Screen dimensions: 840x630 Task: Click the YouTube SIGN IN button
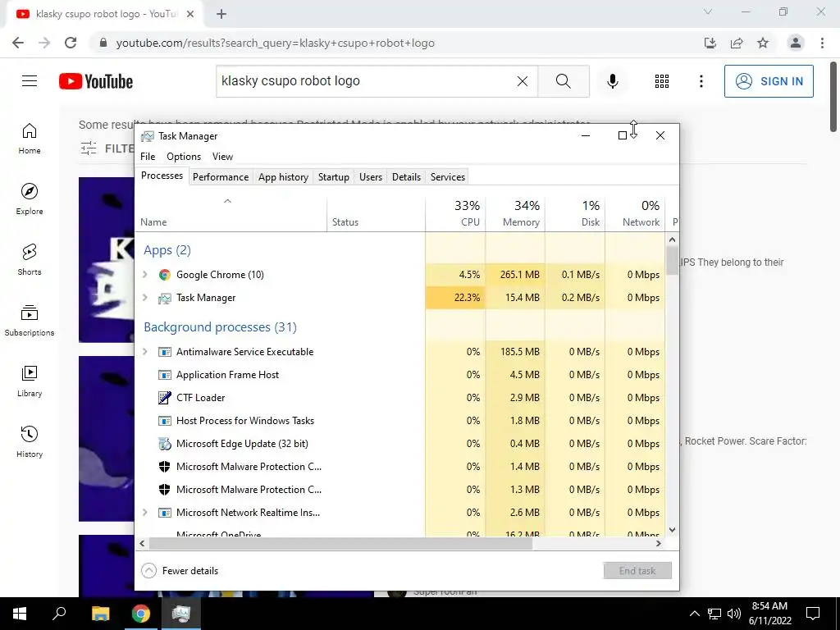pyautogui.click(x=769, y=81)
